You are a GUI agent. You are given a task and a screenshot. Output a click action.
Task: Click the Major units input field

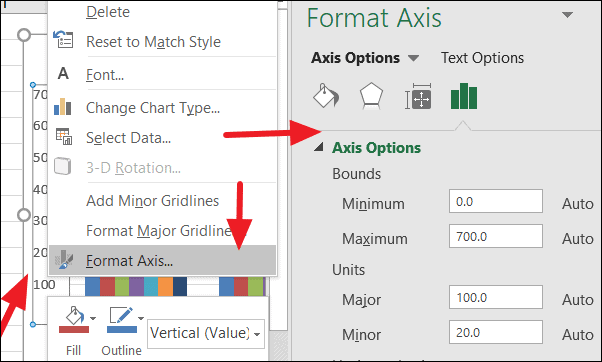[496, 297]
